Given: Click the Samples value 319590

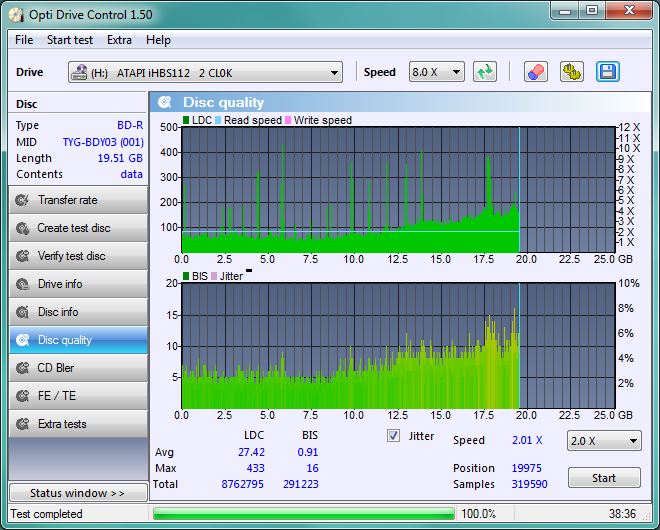Looking at the screenshot, I should [x=530, y=484].
